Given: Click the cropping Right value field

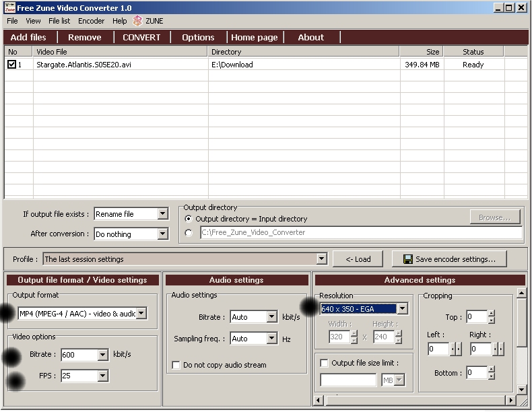Looking at the screenshot, I should (x=481, y=349).
